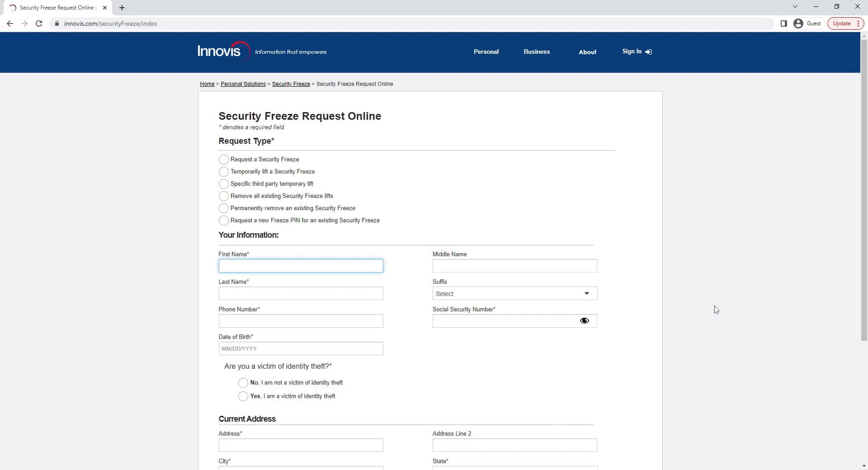The image size is (868, 470).
Task: Click the Sign In menu item
Action: pos(637,52)
